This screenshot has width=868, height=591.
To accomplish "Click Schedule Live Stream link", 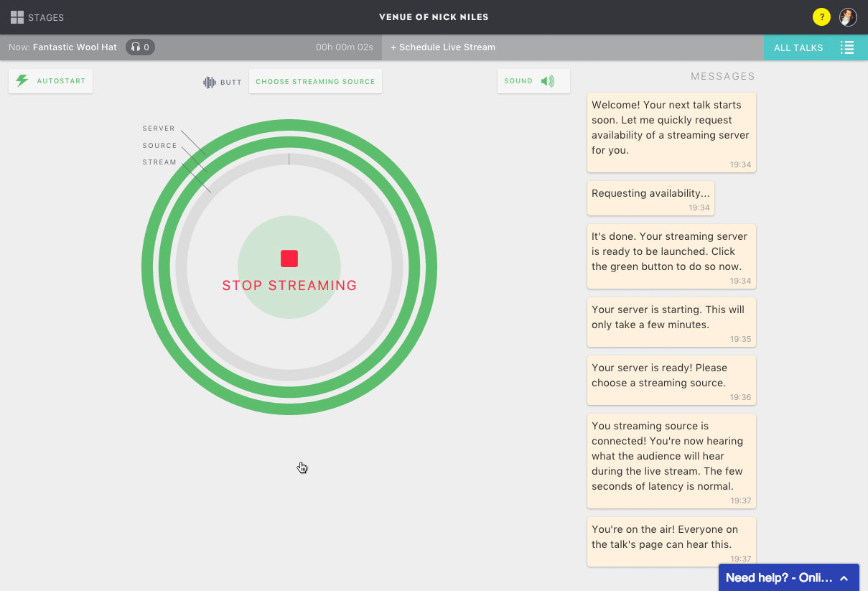I will (443, 47).
